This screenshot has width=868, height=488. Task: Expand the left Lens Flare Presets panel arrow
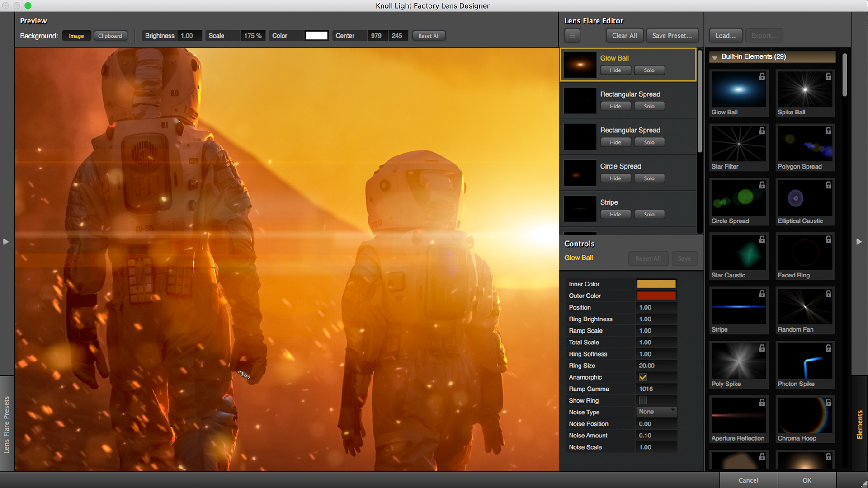pos(6,242)
